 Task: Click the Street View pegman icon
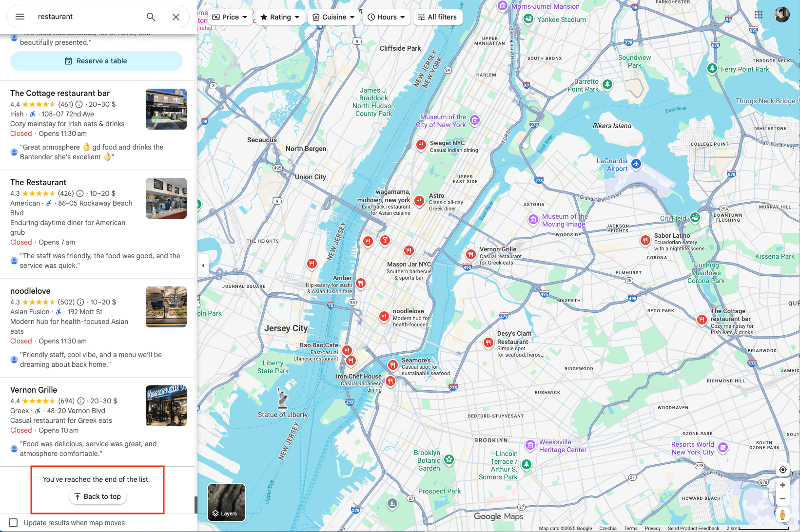coord(782,514)
